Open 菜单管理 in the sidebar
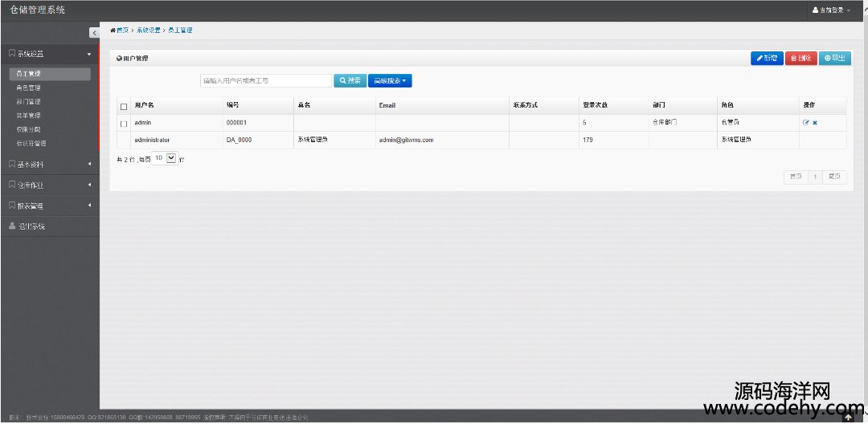Viewport: 868px width, 424px height. 28,116
